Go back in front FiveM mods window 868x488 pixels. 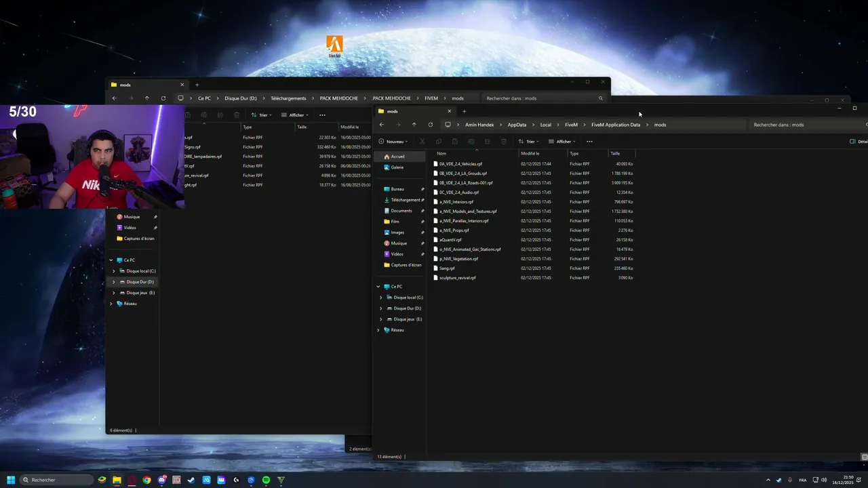pyautogui.click(x=382, y=125)
